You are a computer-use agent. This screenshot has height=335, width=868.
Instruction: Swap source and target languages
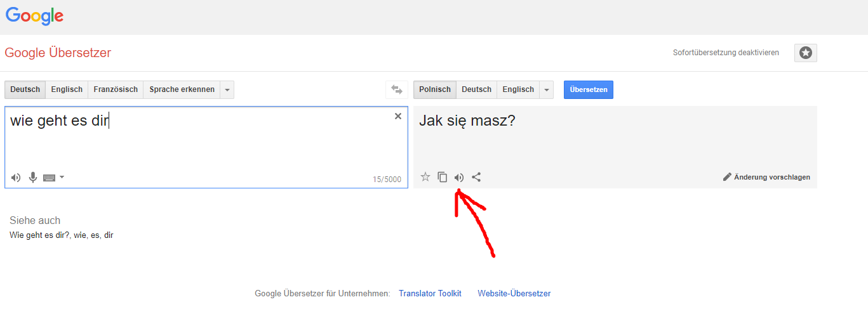(x=397, y=89)
